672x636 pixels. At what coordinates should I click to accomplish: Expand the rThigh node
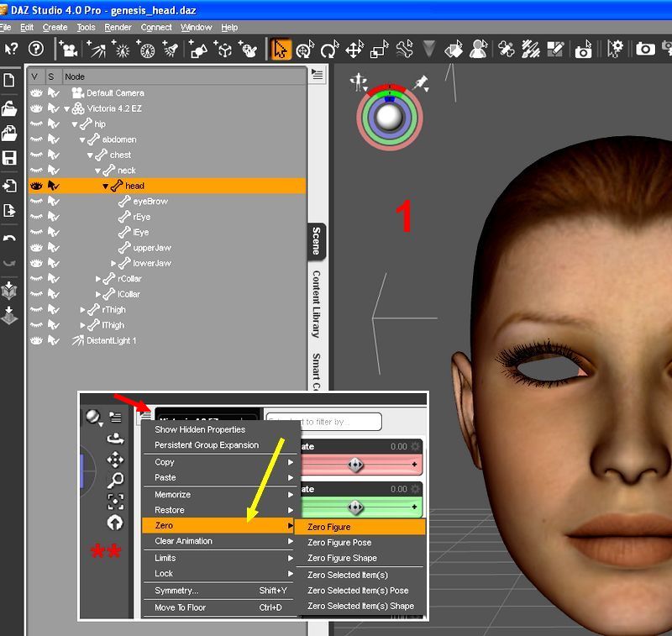pyautogui.click(x=82, y=309)
